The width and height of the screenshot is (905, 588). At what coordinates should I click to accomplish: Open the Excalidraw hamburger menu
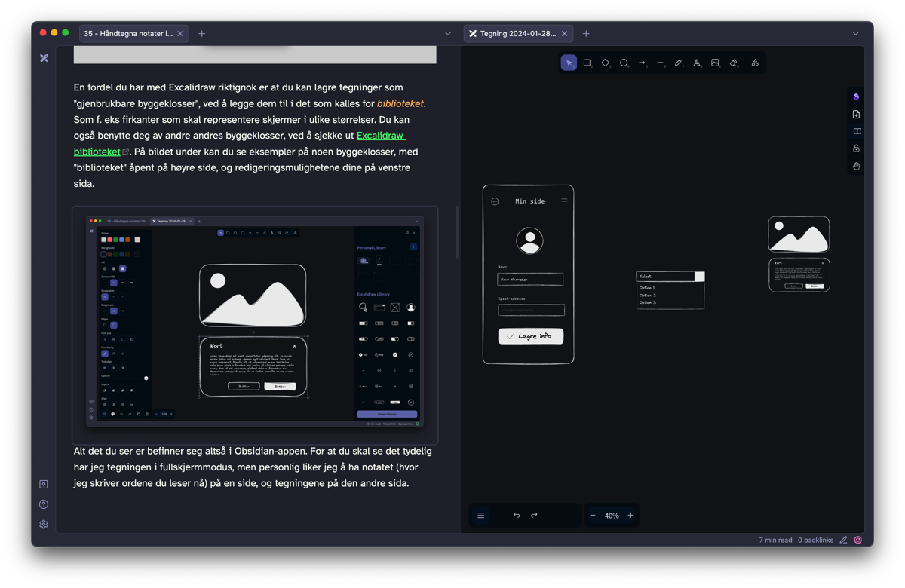pos(481,516)
